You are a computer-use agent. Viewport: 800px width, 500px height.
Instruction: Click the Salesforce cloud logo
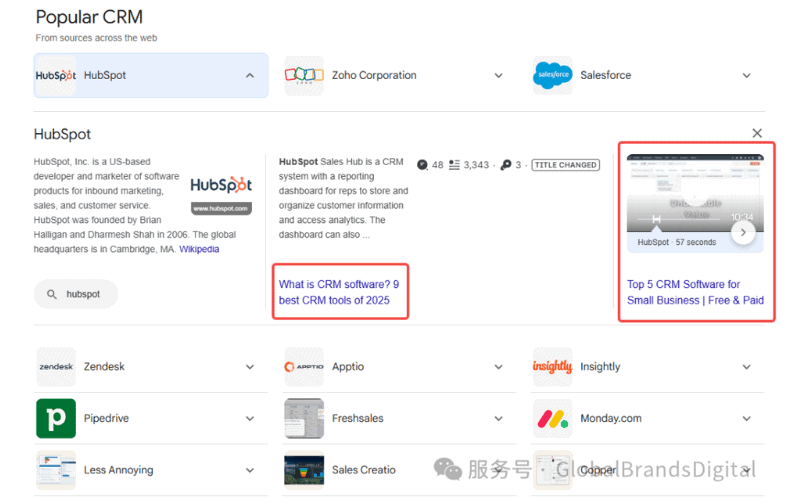[553, 76]
